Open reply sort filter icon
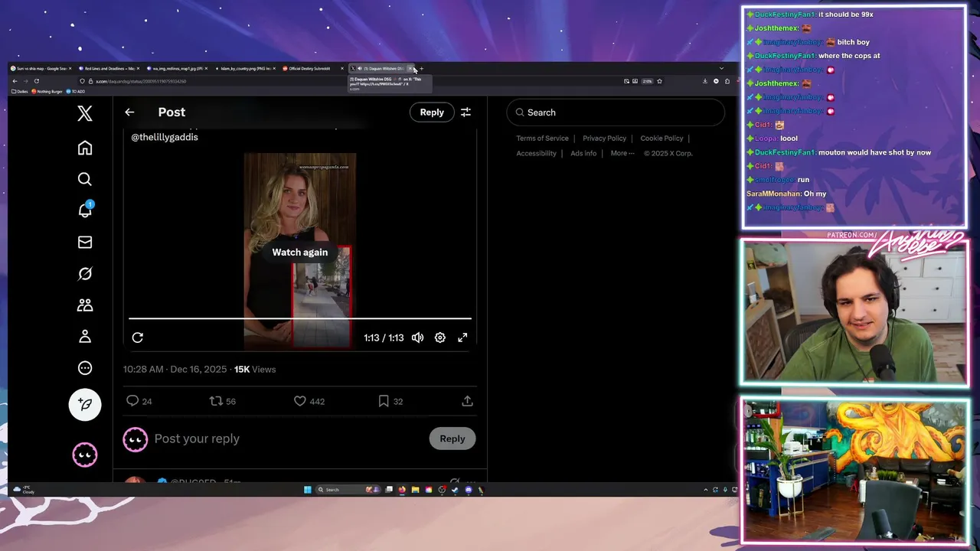Screen dimensions: 980x551 tap(465, 112)
